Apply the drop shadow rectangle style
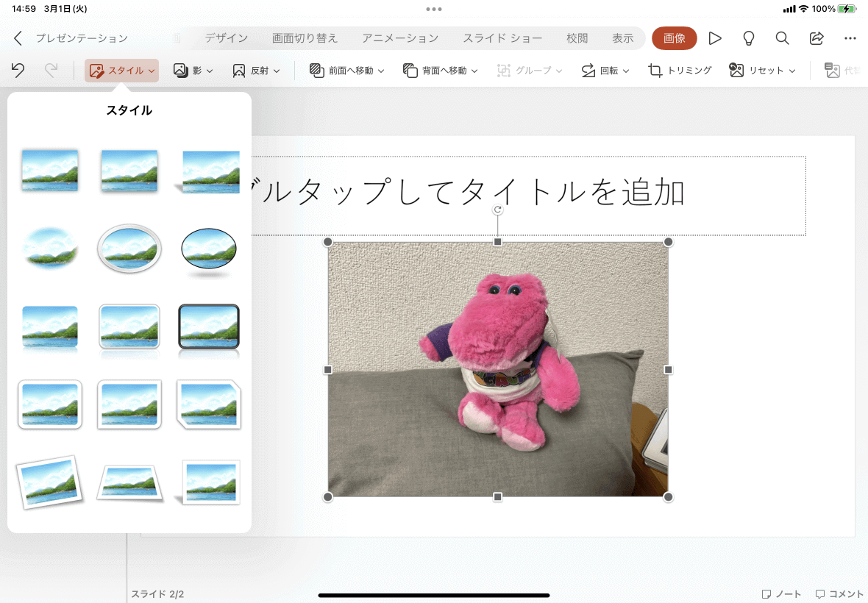 click(129, 171)
